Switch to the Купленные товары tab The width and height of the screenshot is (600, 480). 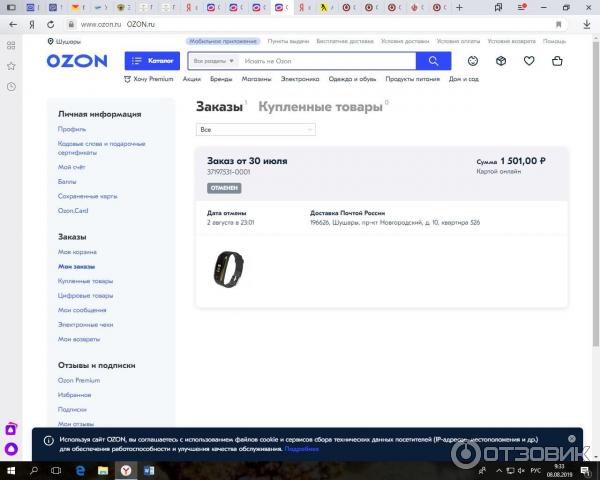[x=321, y=106]
